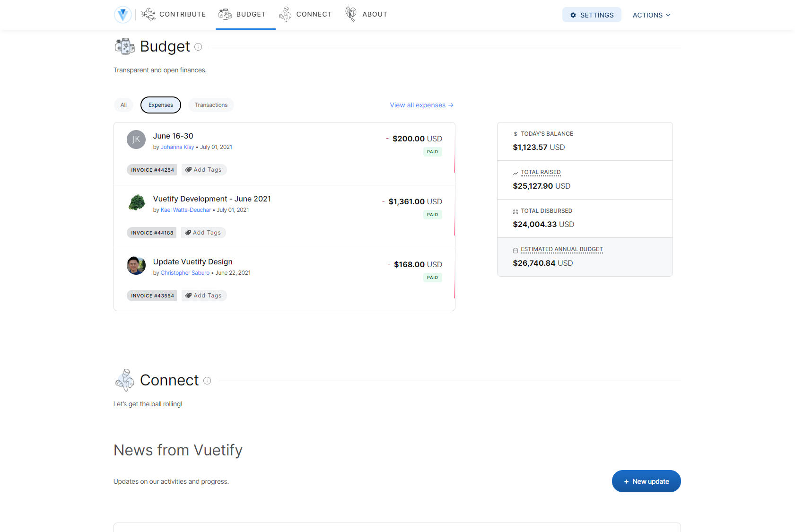795x532 pixels.
Task: Click the Invoice #44254 badge
Action: pos(152,170)
